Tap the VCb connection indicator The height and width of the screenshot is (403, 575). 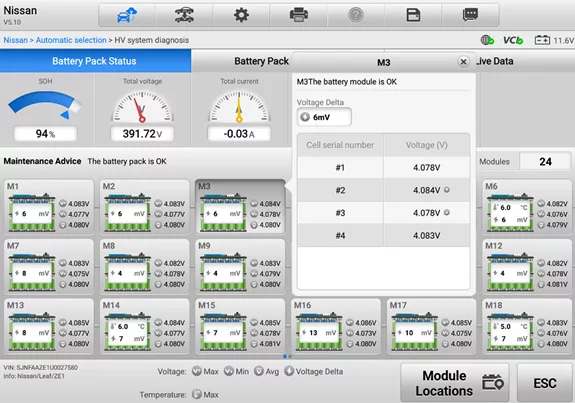pyautogui.click(x=513, y=40)
